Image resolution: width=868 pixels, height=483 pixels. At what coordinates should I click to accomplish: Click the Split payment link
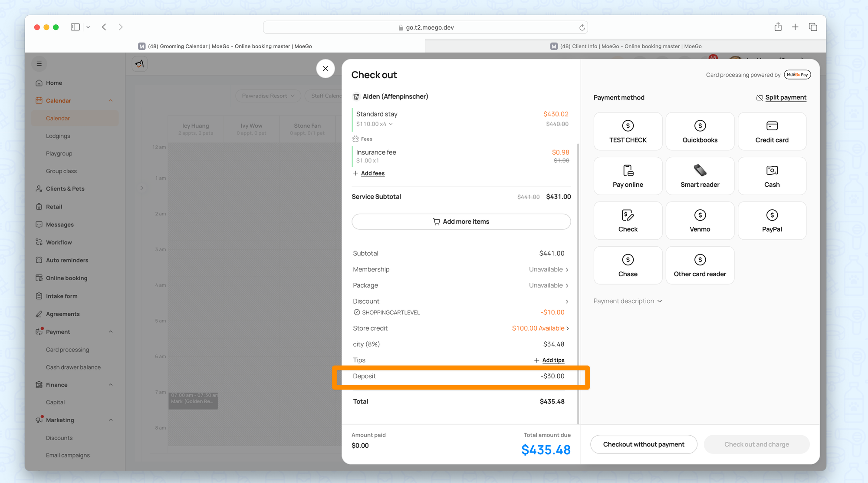785,97
